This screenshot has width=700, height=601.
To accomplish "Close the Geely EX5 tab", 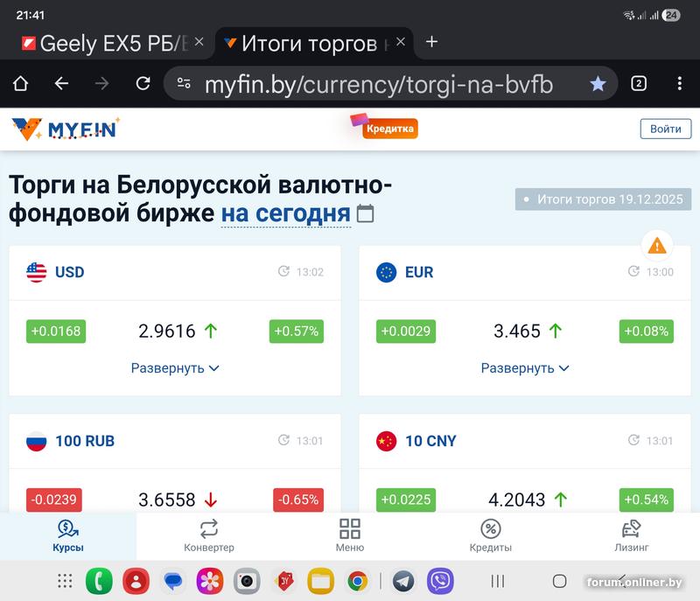I will pos(199,42).
